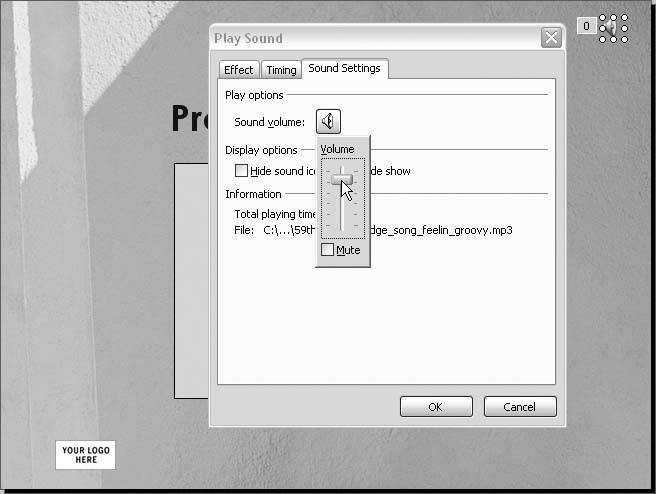Click the Volume popup heading
The width and height of the screenshot is (656, 494).
point(337,149)
